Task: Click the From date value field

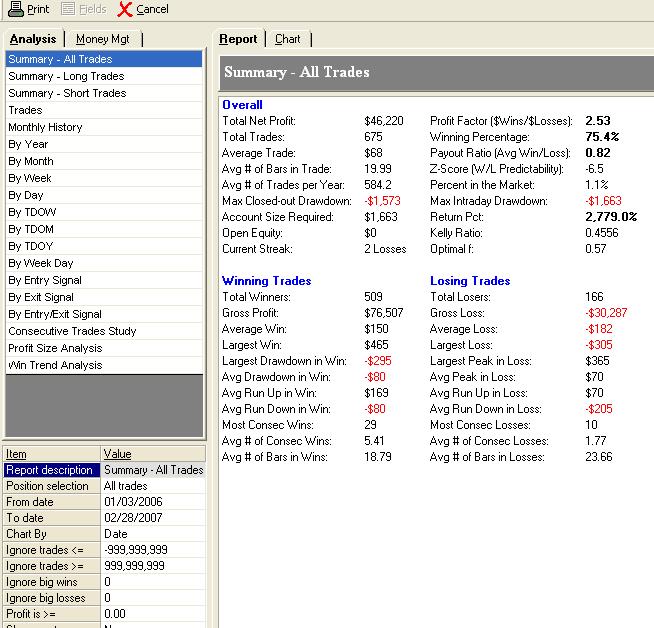Action: click(152, 502)
